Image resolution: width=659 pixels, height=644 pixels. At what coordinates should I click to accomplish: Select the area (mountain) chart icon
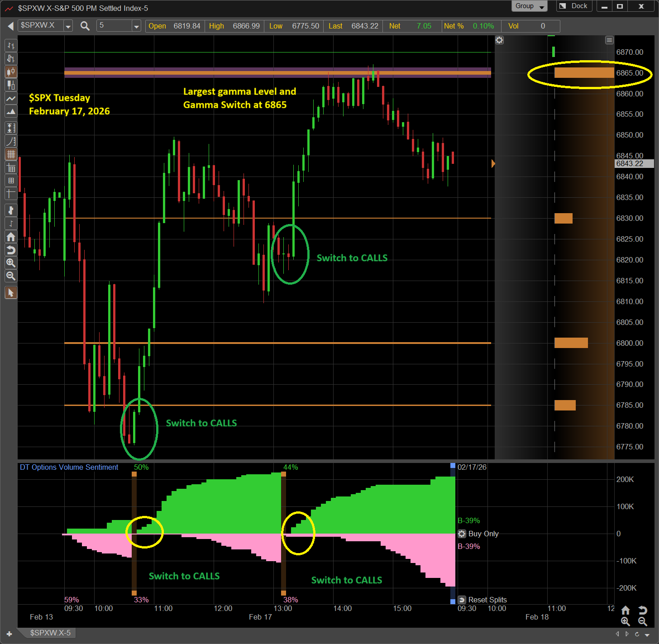11,111
